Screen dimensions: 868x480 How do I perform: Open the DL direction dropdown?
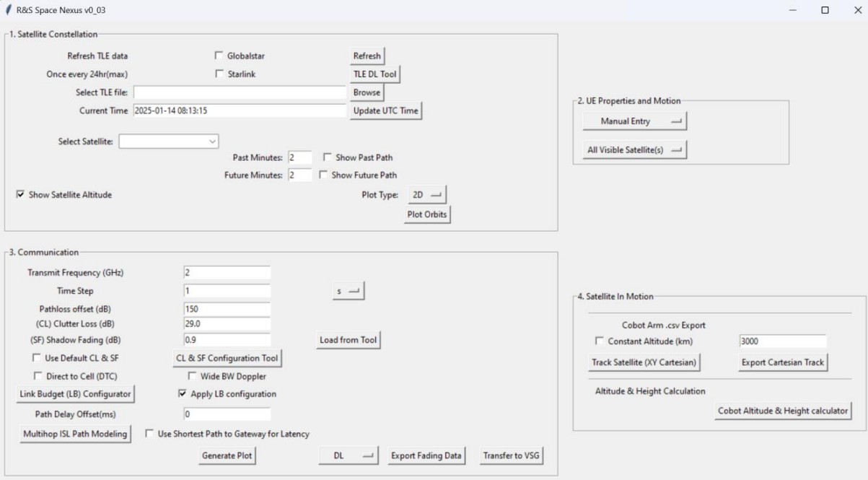coord(348,456)
